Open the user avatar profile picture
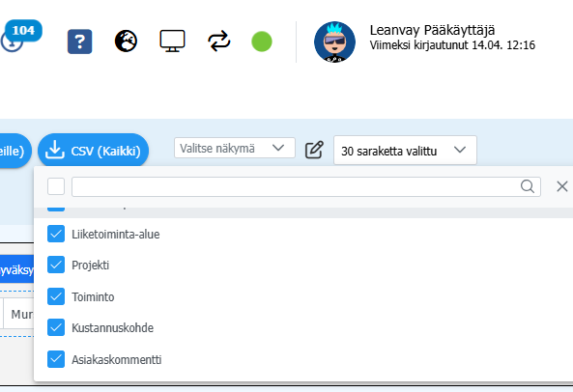Image resolution: width=573 pixels, height=392 pixels. point(334,42)
